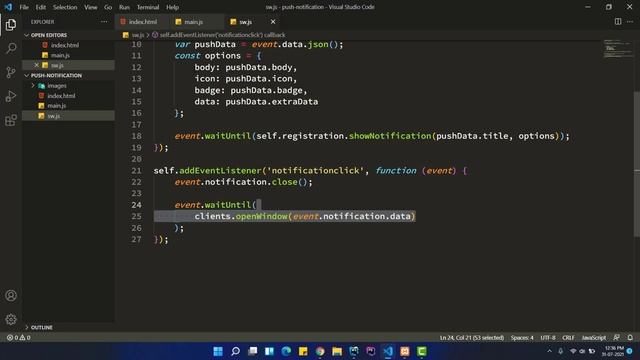Open the Manage gear icon
The image size is (640, 360).
click(x=11, y=319)
